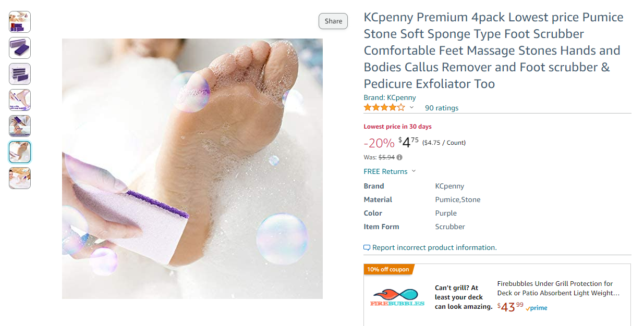Open the star rating breakdown chevron
This screenshot has width=644, height=326.
point(411,108)
